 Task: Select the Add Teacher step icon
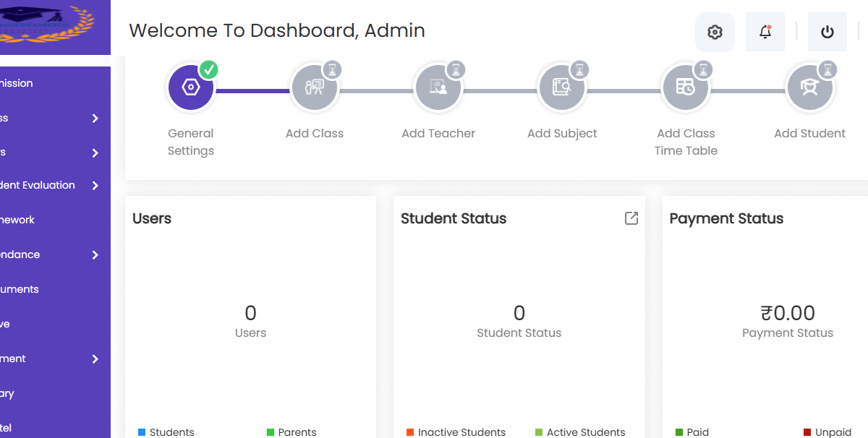point(438,87)
